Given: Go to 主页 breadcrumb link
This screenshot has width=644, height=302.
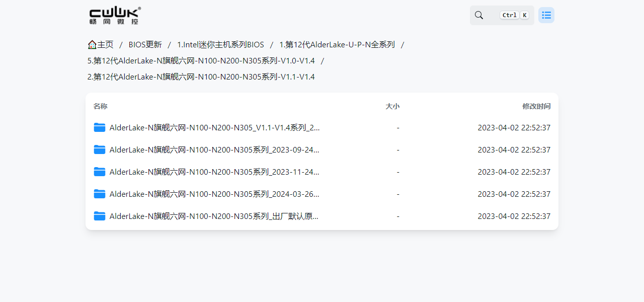Looking at the screenshot, I should click(x=105, y=44).
